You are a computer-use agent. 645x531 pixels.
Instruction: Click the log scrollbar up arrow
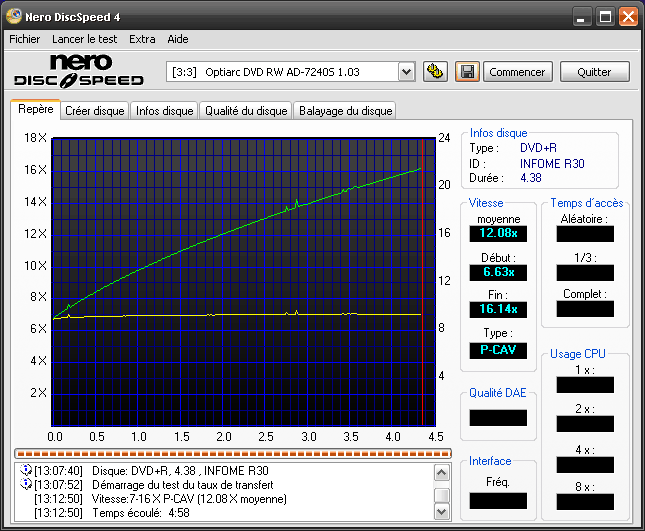pyautogui.click(x=442, y=473)
